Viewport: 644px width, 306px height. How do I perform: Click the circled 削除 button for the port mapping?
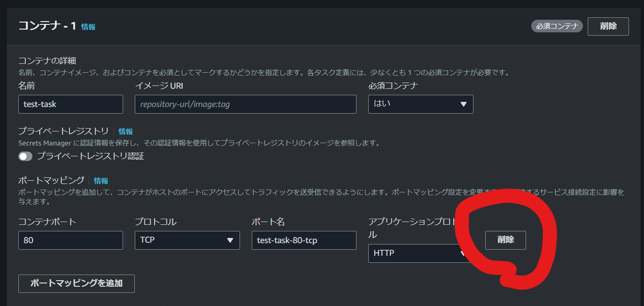[505, 240]
